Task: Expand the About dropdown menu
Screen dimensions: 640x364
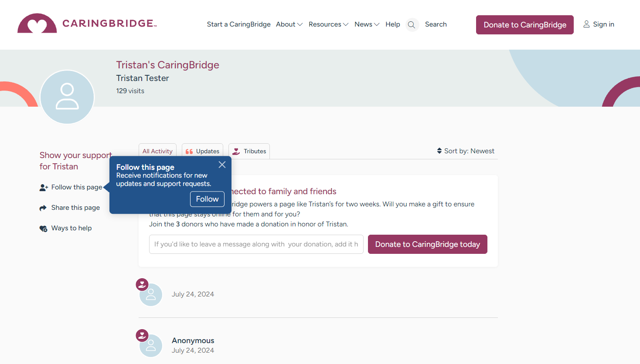Action: click(x=289, y=24)
